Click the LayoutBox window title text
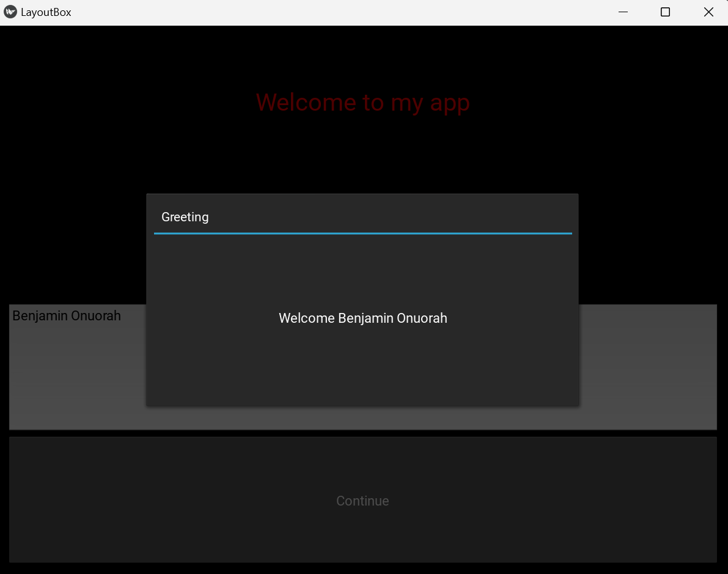The width and height of the screenshot is (728, 574). tap(46, 12)
